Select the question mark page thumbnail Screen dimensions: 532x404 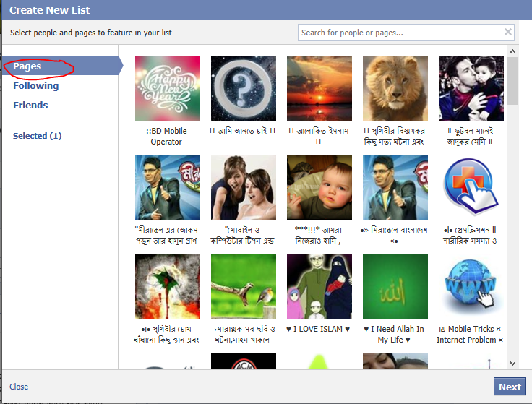(x=244, y=88)
